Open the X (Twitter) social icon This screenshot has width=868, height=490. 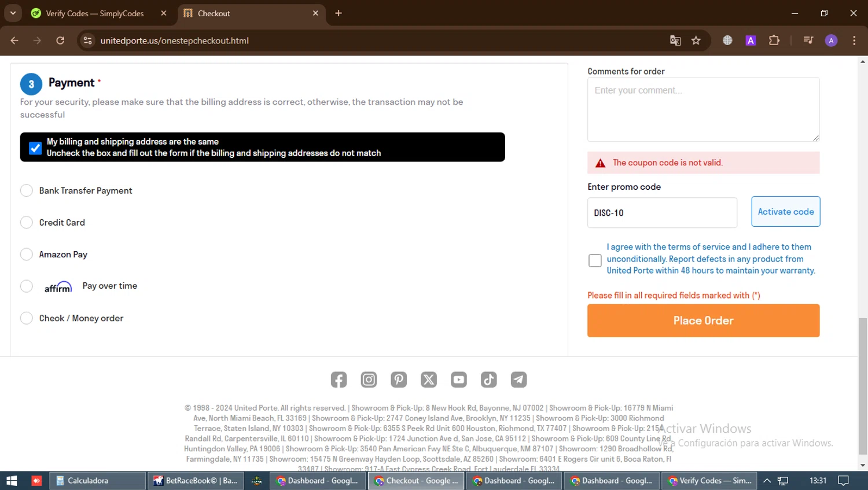coord(429,380)
